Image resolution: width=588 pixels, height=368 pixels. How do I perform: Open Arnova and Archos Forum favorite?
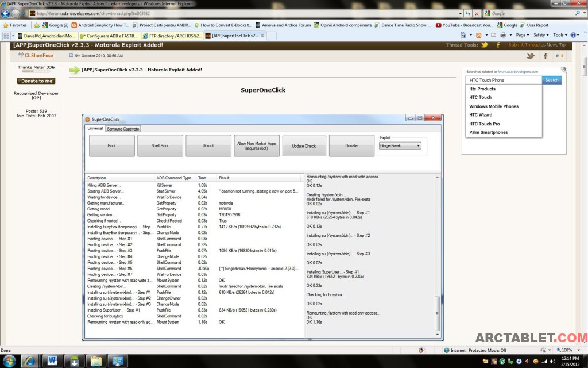pos(283,25)
